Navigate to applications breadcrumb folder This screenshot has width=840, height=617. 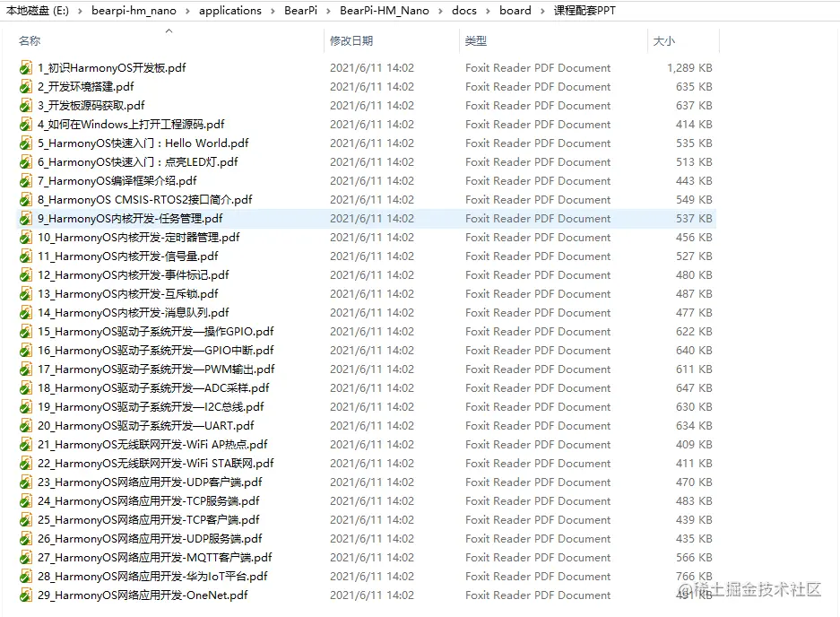(230, 10)
